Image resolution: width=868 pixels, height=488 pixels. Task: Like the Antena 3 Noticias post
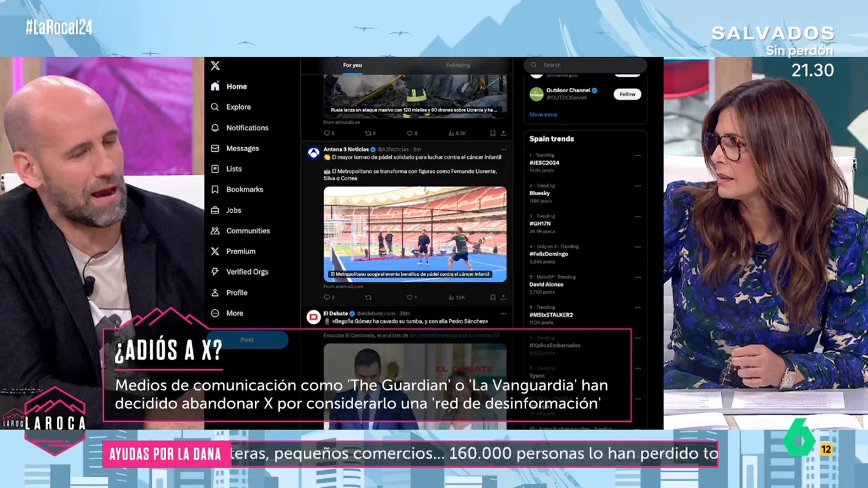(410, 297)
